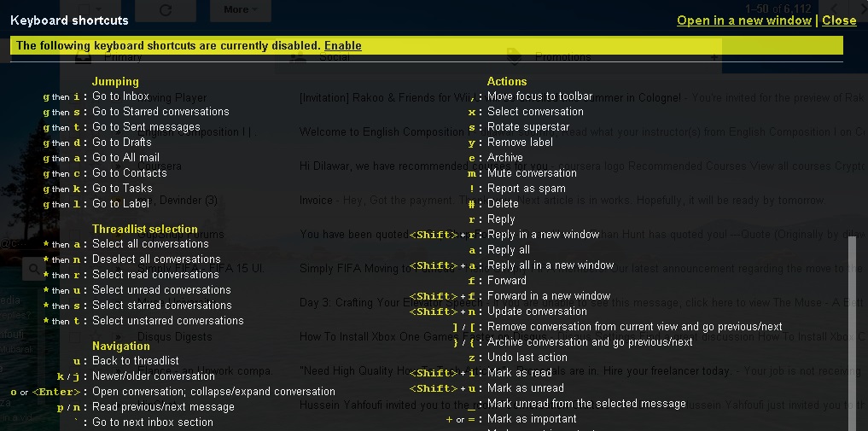Click the vertical scrollbar on right edge
This screenshot has height=431, width=868.
[x=851, y=333]
